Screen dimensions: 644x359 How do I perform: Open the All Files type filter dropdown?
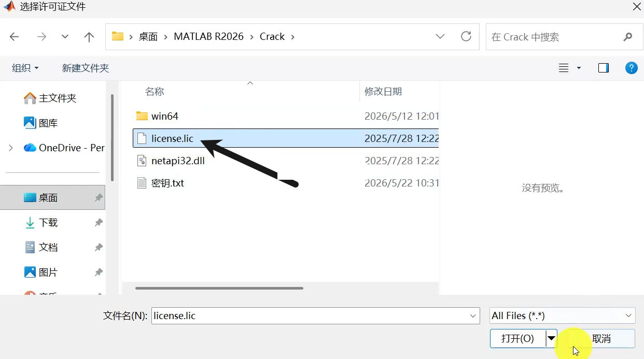pos(563,315)
